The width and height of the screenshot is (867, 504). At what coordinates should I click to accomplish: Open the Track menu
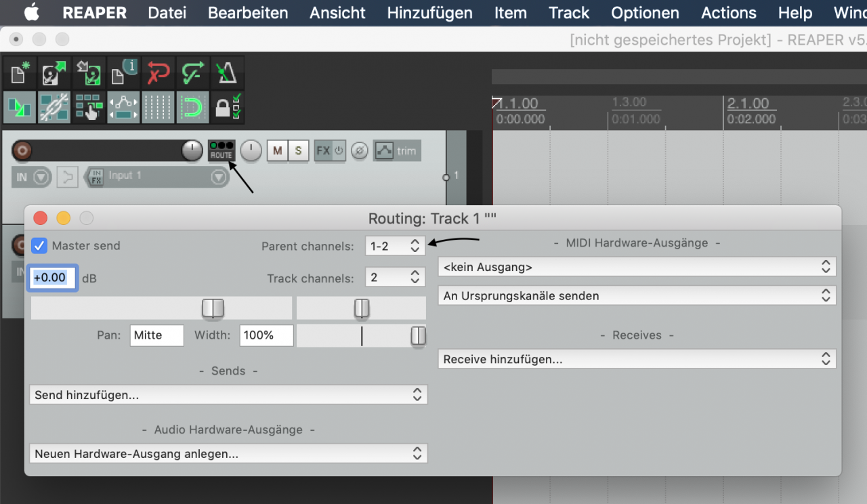(569, 13)
